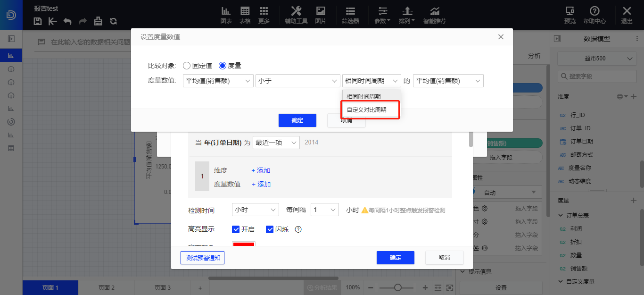Open the 超市500 data model dropdown
This screenshot has height=295, width=644.
597,59
